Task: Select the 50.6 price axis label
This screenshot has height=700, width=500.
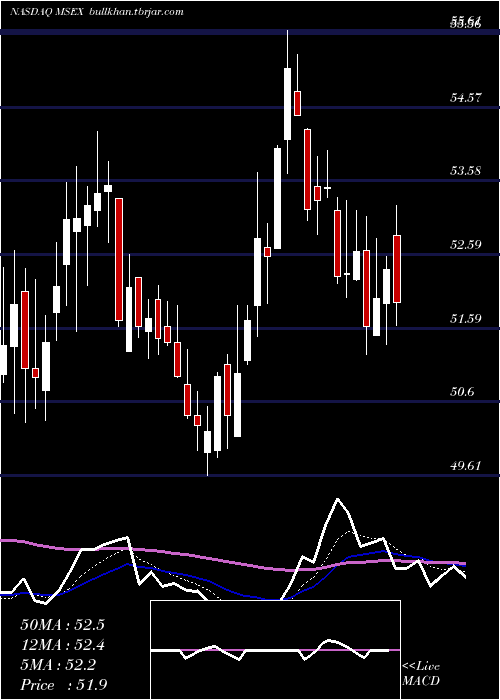Action: [x=462, y=392]
